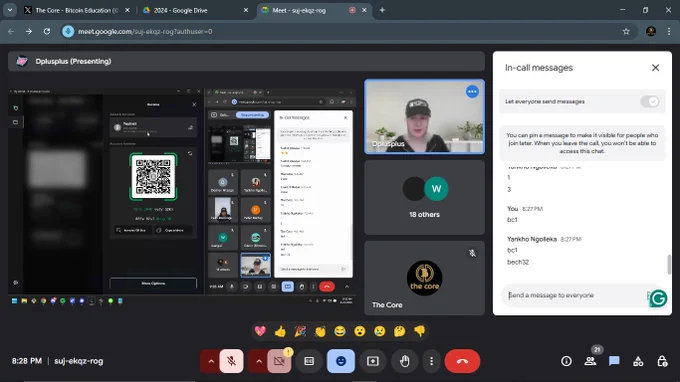Click the Dplusplus (Presenting) label
The width and height of the screenshot is (680, 382).
tap(73, 61)
